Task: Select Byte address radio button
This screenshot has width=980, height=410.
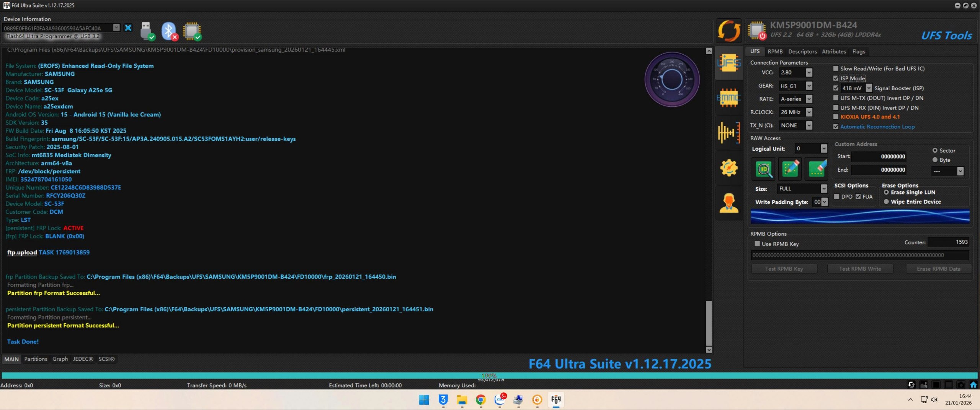Action: tap(935, 160)
